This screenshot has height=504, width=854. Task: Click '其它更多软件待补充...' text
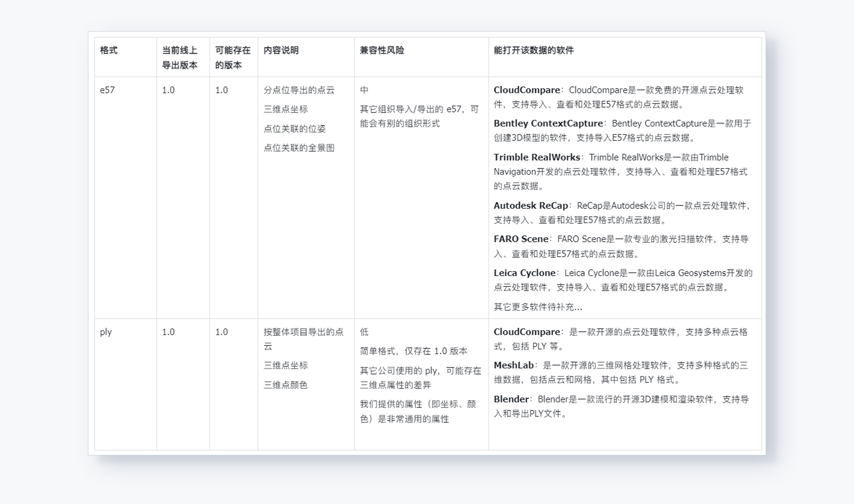point(538,307)
